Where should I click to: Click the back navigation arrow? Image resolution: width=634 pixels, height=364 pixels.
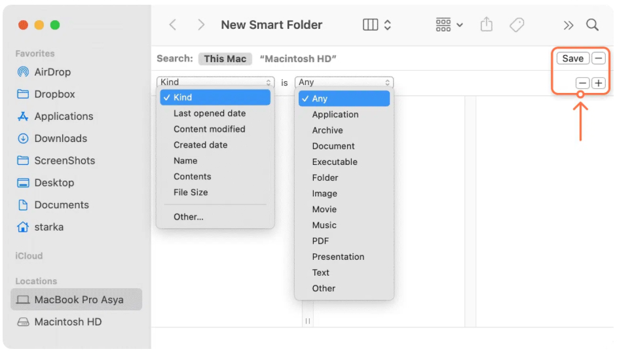point(173,25)
